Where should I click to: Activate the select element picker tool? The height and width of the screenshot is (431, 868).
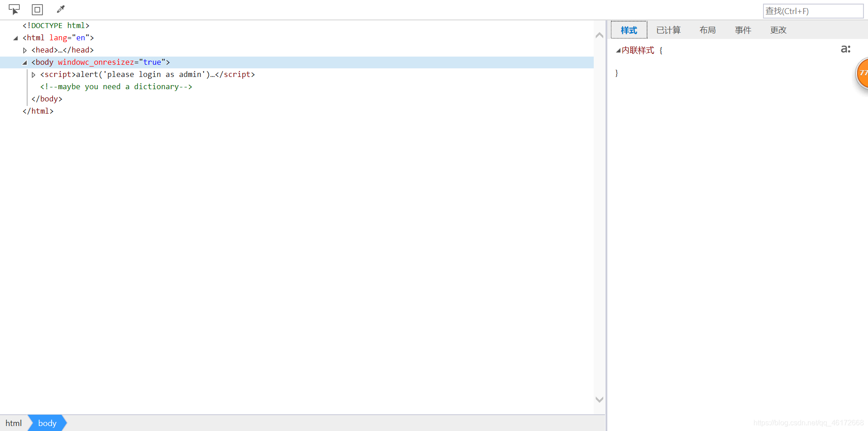click(14, 10)
